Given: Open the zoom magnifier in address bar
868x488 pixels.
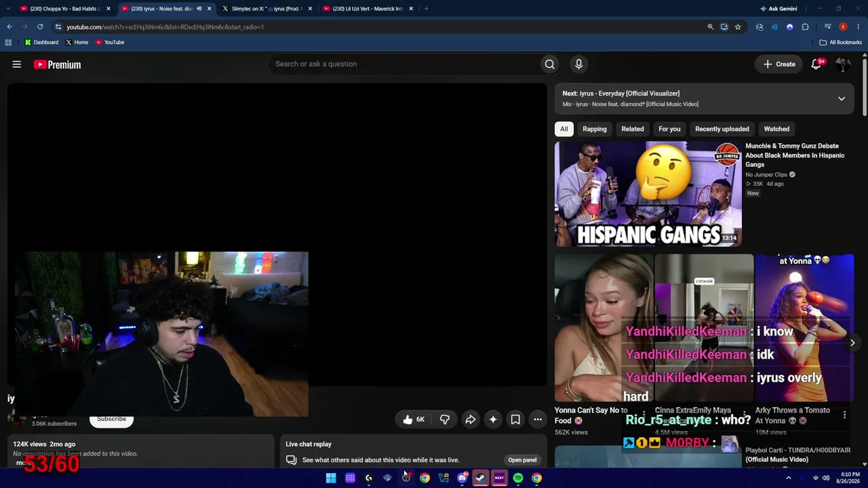Looking at the screenshot, I should [711, 27].
